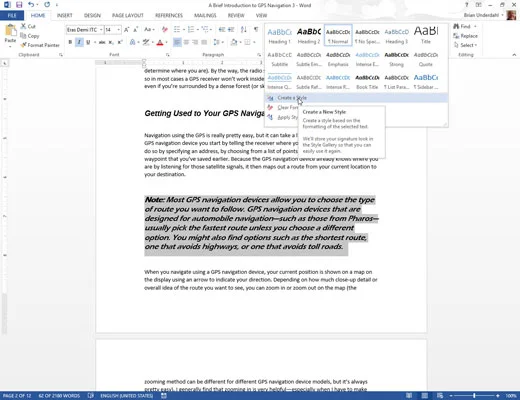
Task: Click the Sort A-Z icon
Action: tap(244, 30)
